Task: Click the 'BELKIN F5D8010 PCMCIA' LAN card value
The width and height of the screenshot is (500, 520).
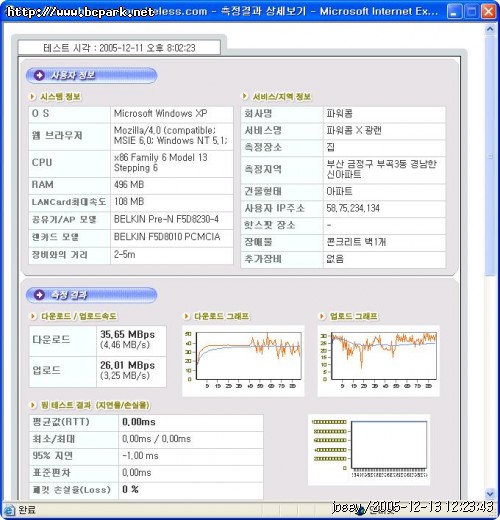Action: click(x=167, y=237)
